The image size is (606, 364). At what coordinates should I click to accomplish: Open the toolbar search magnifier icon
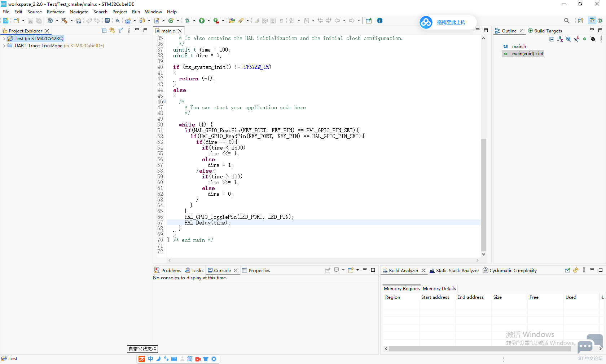[567, 21]
